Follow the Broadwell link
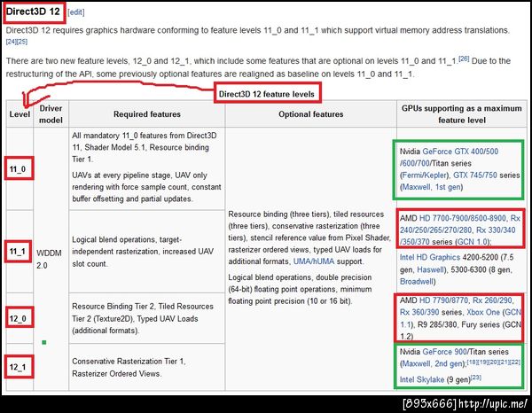The width and height of the screenshot is (532, 413). pos(417,282)
